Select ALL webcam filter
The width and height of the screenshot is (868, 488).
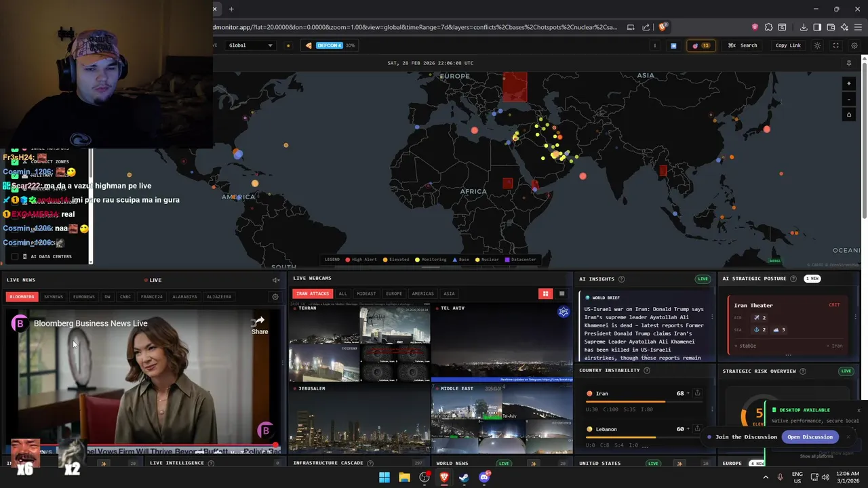point(342,293)
